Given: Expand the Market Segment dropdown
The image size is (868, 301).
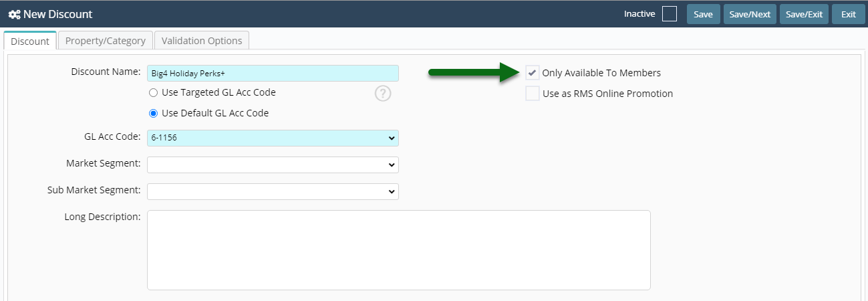Looking at the screenshot, I should point(273,165).
